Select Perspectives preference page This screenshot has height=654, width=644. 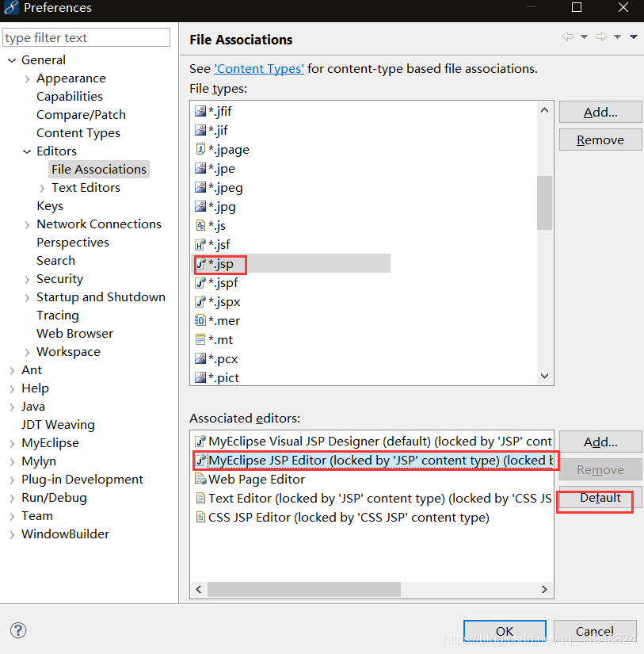tap(73, 243)
